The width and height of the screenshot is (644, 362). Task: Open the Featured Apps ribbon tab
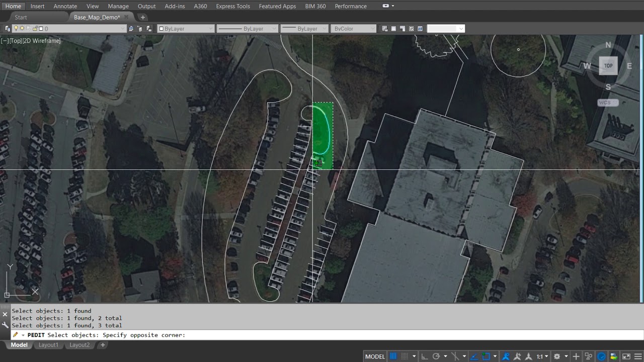277,6
